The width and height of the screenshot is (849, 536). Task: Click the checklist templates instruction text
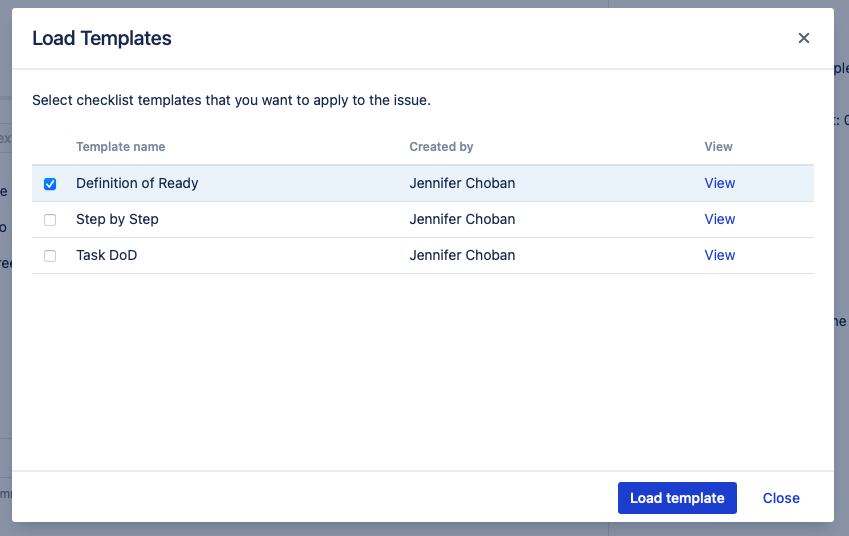click(231, 100)
